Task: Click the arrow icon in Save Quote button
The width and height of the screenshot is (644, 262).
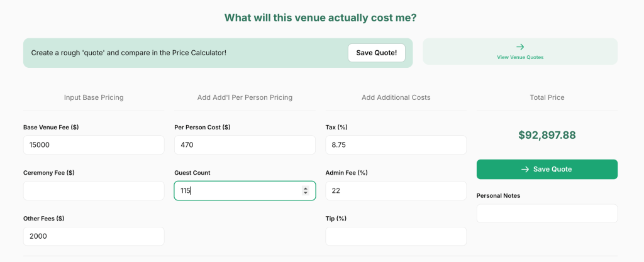Action: 525,169
